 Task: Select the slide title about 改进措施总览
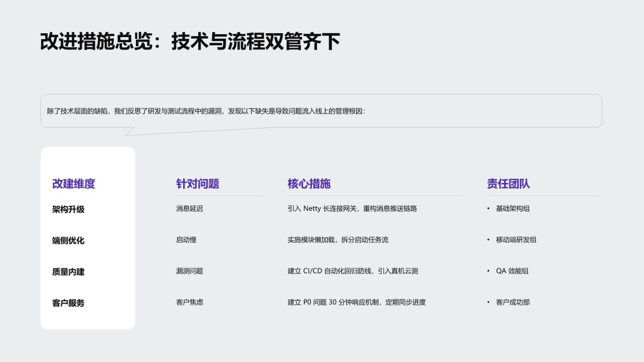coord(190,41)
